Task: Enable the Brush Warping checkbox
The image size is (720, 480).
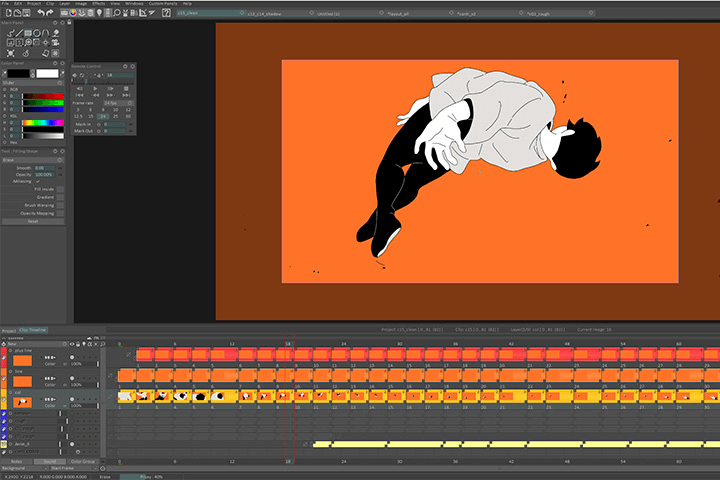Action: [x=60, y=205]
